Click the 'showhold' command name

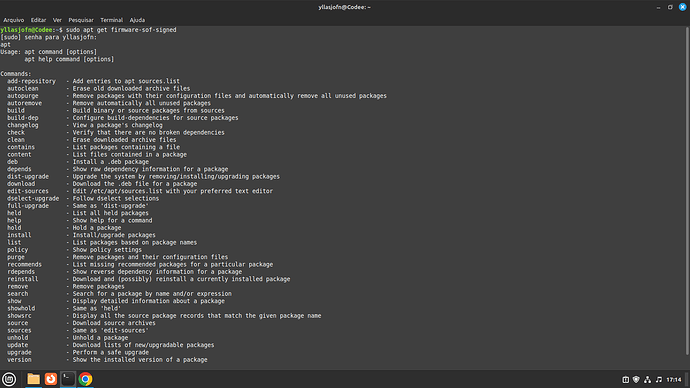pos(21,308)
